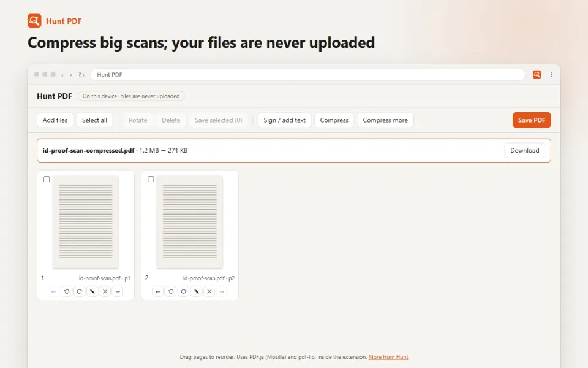Select the page 2 thumbnail preview
Image resolution: width=588 pixels, height=368 pixels.
[x=190, y=222]
